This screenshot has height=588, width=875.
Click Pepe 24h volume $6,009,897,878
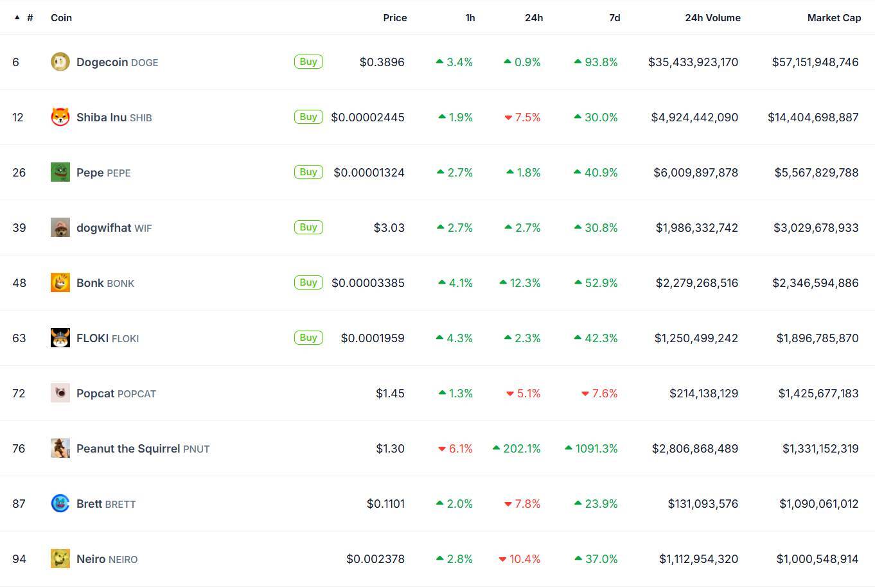696,173
